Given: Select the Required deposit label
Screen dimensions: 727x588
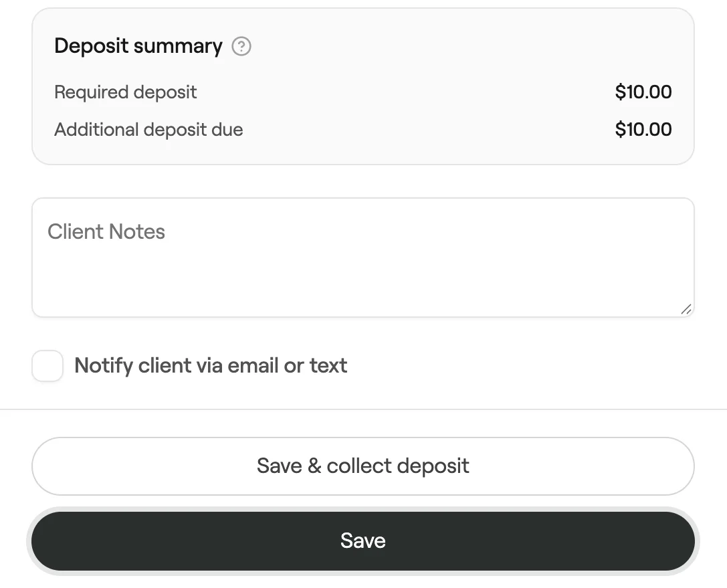Looking at the screenshot, I should point(126,92).
